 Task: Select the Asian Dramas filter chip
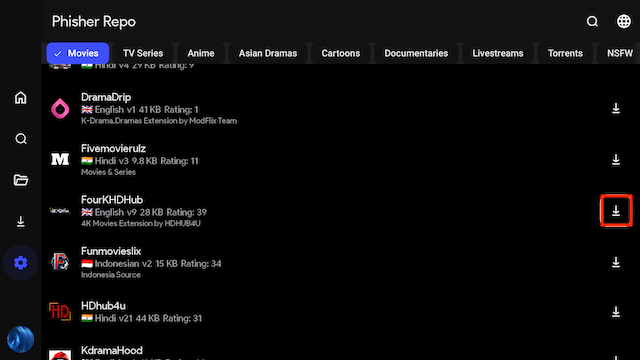(268, 53)
